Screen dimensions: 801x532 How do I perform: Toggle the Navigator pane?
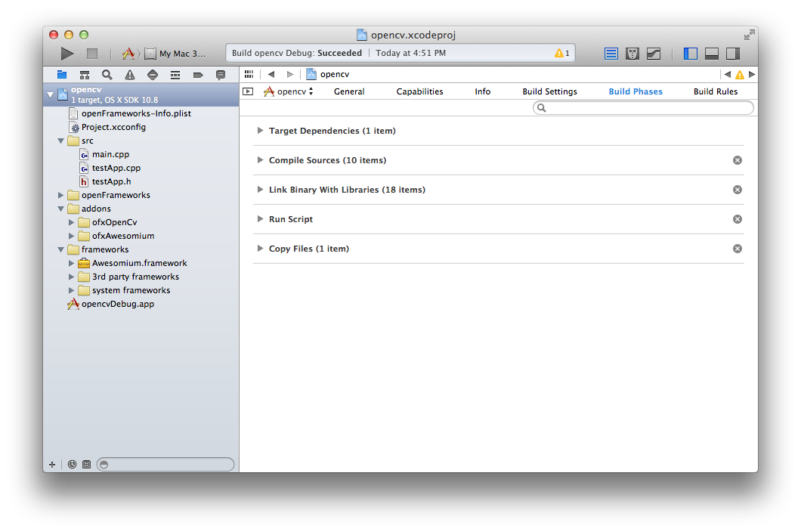coord(690,54)
